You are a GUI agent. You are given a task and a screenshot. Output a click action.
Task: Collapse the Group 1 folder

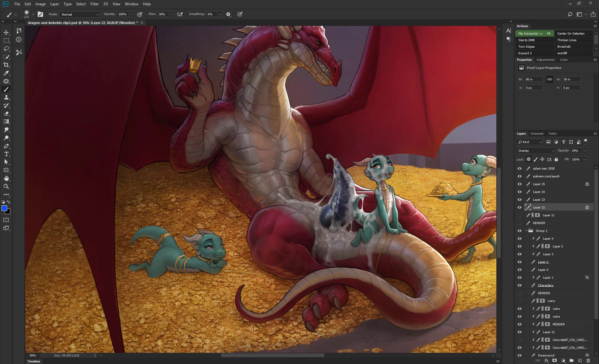[x=527, y=231]
